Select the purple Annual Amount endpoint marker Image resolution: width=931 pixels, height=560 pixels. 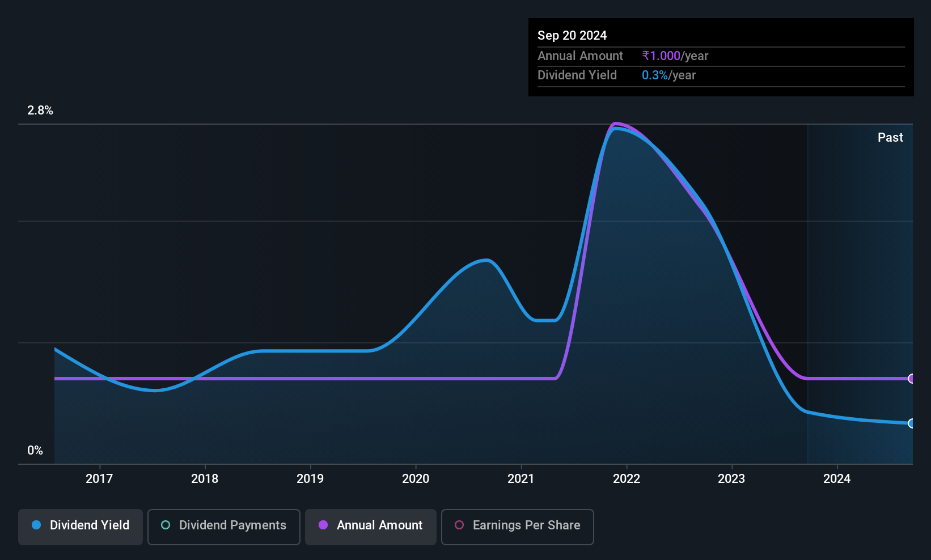pyautogui.click(x=911, y=379)
